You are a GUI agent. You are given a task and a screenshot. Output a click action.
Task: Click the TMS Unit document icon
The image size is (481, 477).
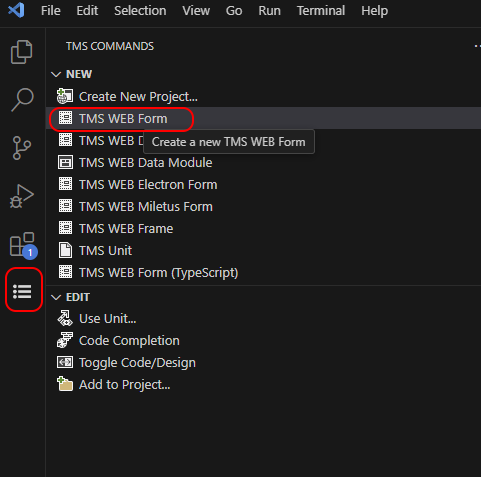[x=65, y=250]
